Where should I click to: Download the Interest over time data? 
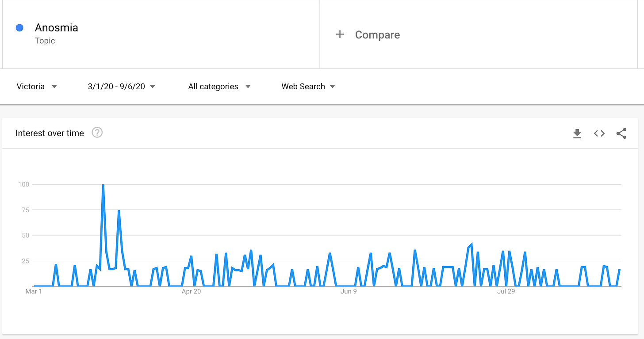[577, 133]
